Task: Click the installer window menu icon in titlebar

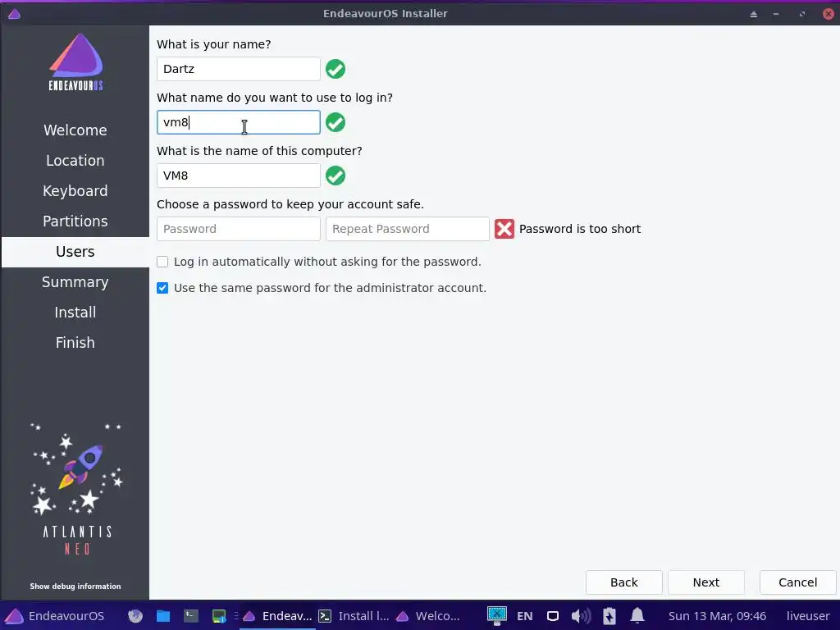Action: tap(15, 14)
